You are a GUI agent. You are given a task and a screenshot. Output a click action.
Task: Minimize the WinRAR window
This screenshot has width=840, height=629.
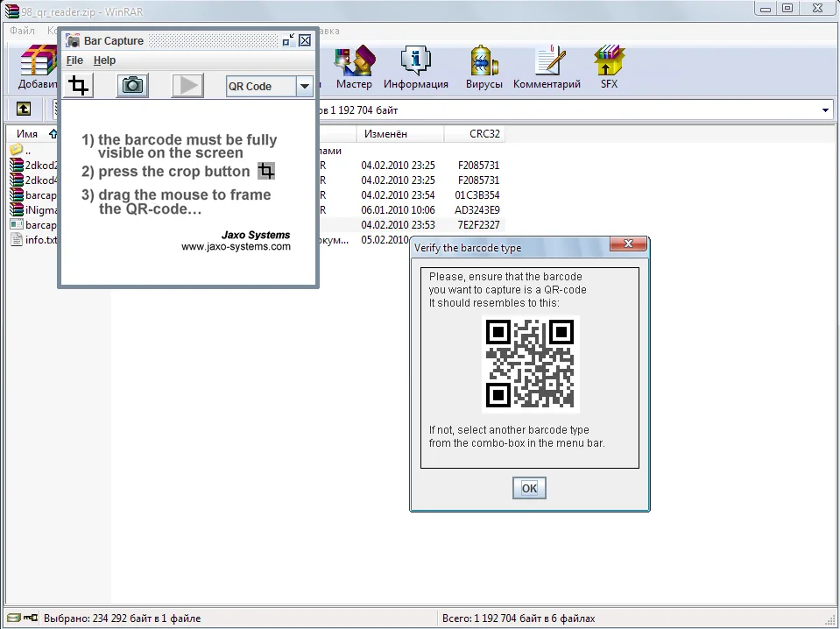(766, 9)
